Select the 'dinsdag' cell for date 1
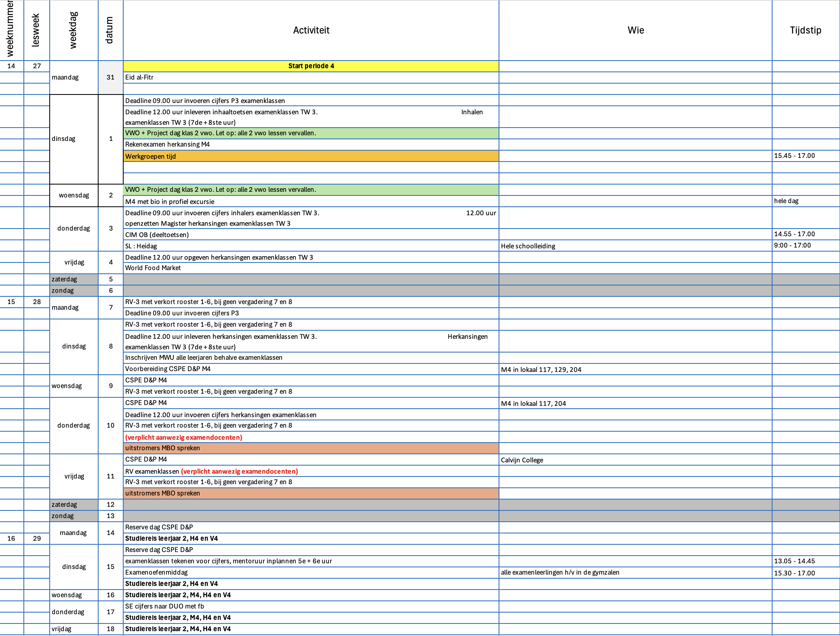 tap(74, 139)
